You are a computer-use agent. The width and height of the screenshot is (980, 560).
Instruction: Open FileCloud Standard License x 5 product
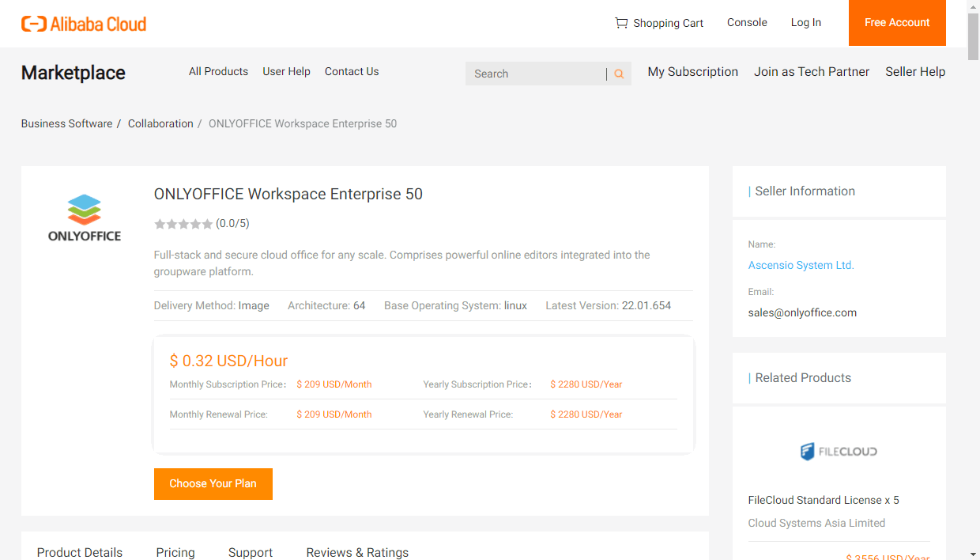pyautogui.click(x=824, y=500)
